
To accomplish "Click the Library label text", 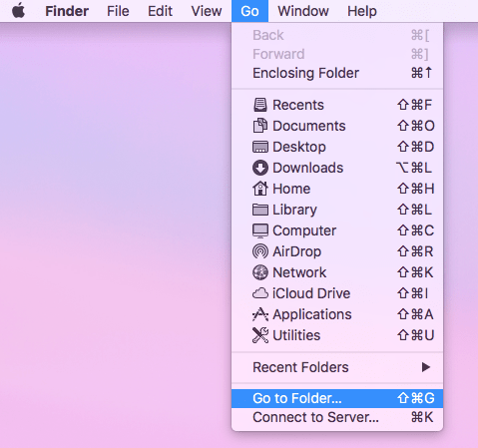I will (294, 210).
